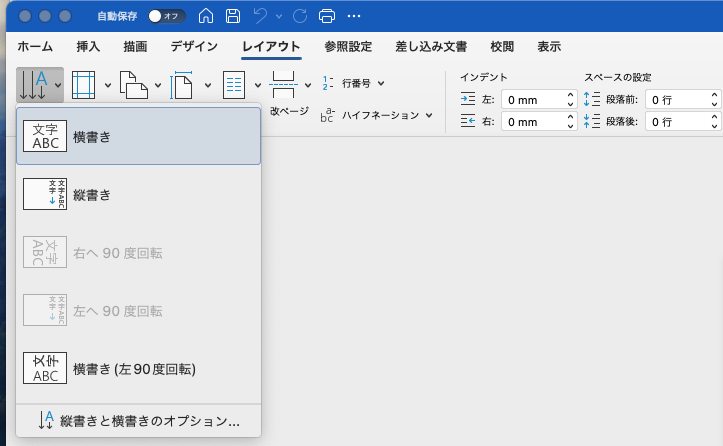Click the columns icon
Image resolution: width=723 pixels, height=446 pixels.
coord(234,85)
